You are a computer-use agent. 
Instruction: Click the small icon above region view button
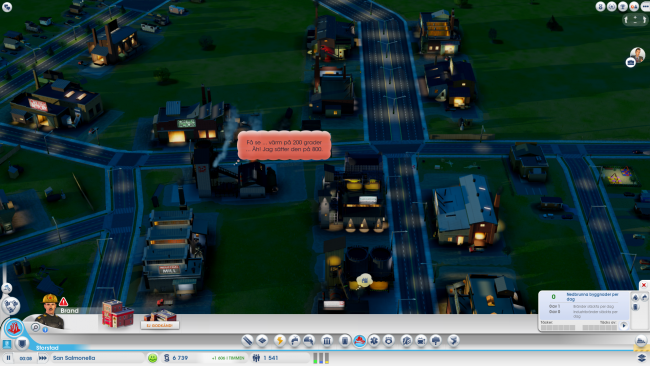click(x=7, y=288)
